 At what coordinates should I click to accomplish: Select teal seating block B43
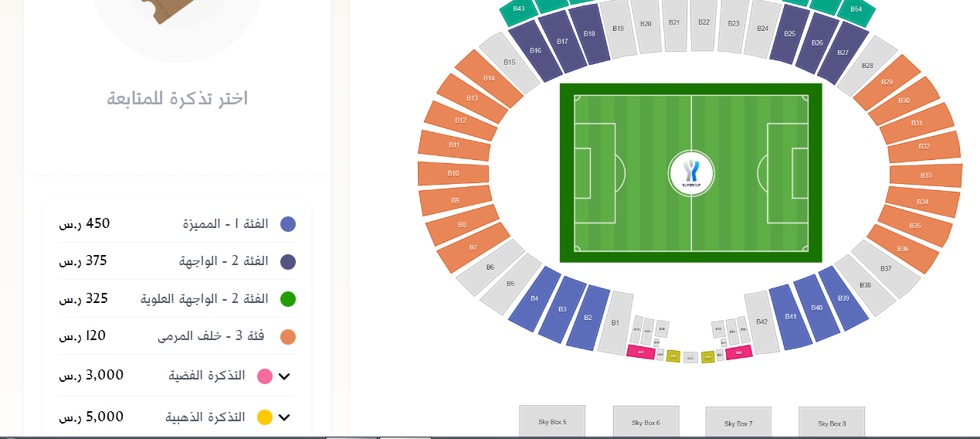[x=519, y=10]
